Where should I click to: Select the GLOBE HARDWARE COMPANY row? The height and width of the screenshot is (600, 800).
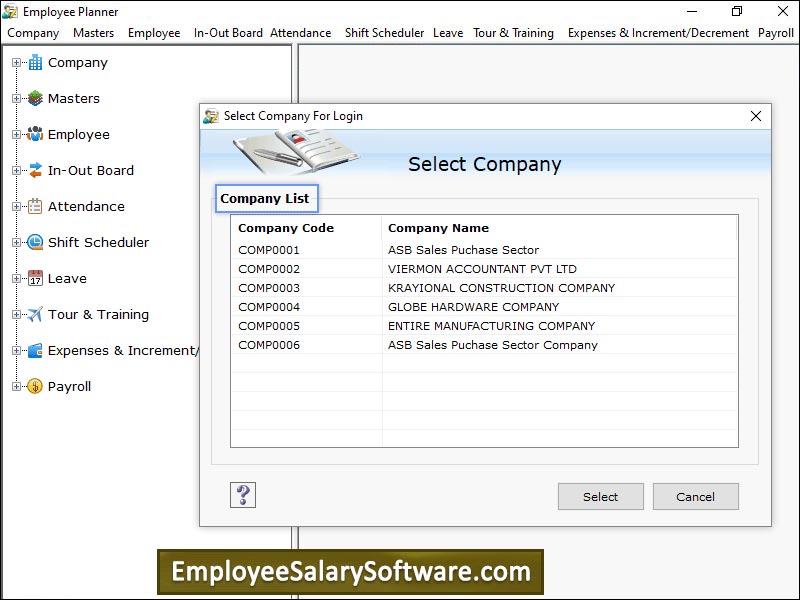[473, 307]
